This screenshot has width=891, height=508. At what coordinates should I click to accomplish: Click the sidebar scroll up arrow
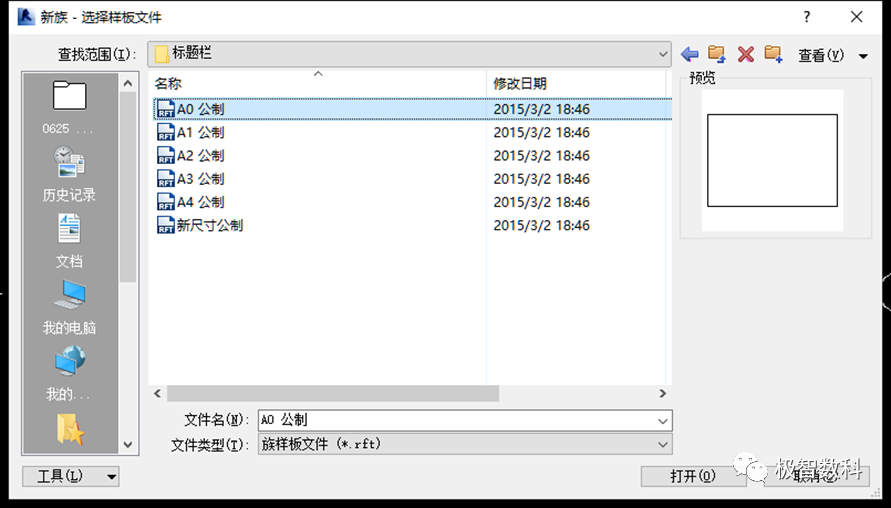pos(128,84)
